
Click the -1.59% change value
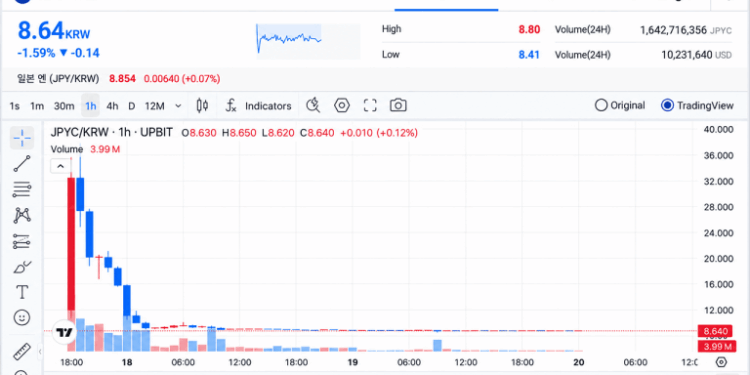coord(36,53)
